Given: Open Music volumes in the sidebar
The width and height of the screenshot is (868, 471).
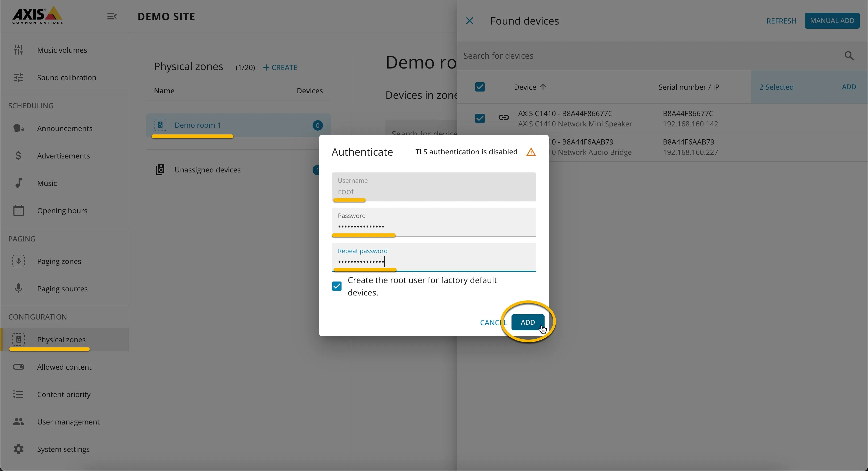Looking at the screenshot, I should [62, 50].
